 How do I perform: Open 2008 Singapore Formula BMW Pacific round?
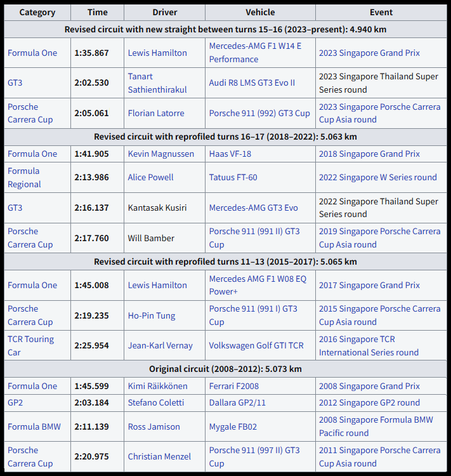coord(376,426)
